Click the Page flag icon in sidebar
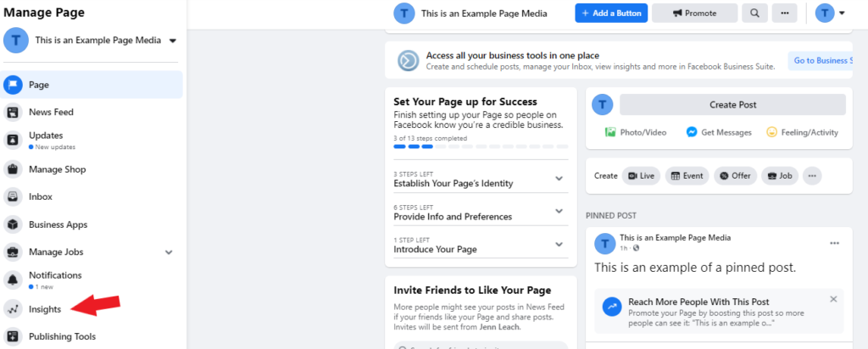This screenshot has width=868, height=349. (x=13, y=86)
